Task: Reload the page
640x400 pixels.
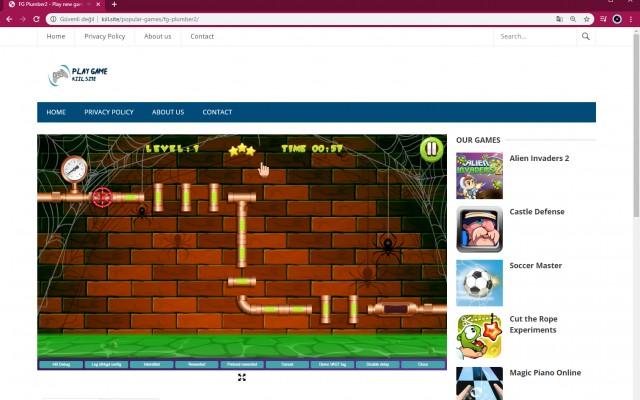Action: tap(36, 19)
